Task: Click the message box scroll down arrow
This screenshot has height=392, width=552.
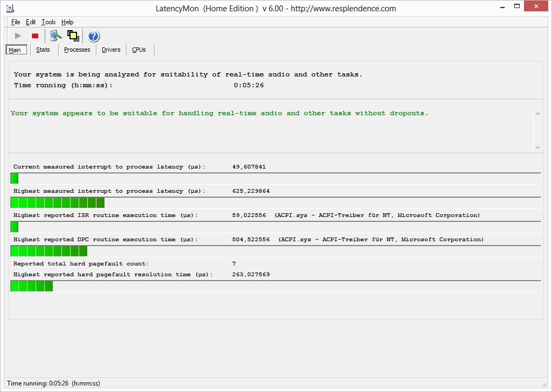Action: pos(537,148)
